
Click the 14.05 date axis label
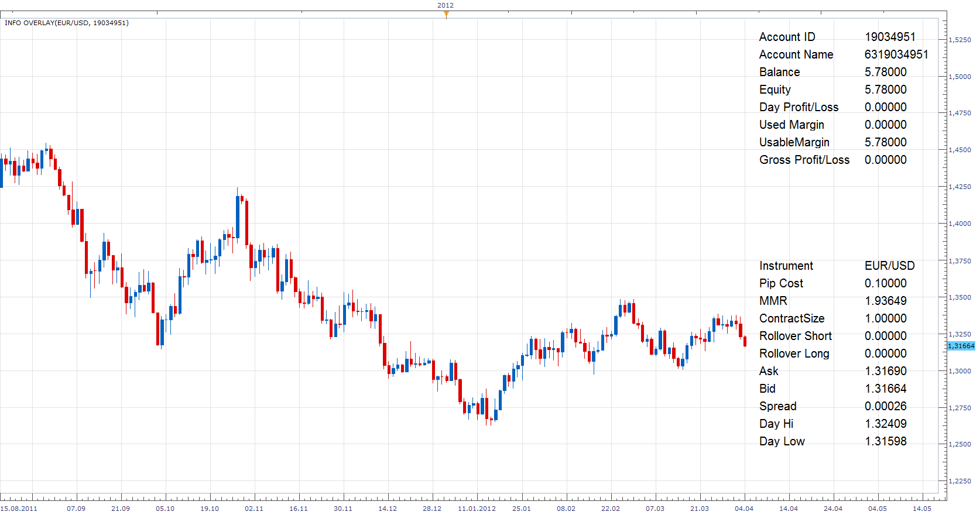[x=922, y=509]
